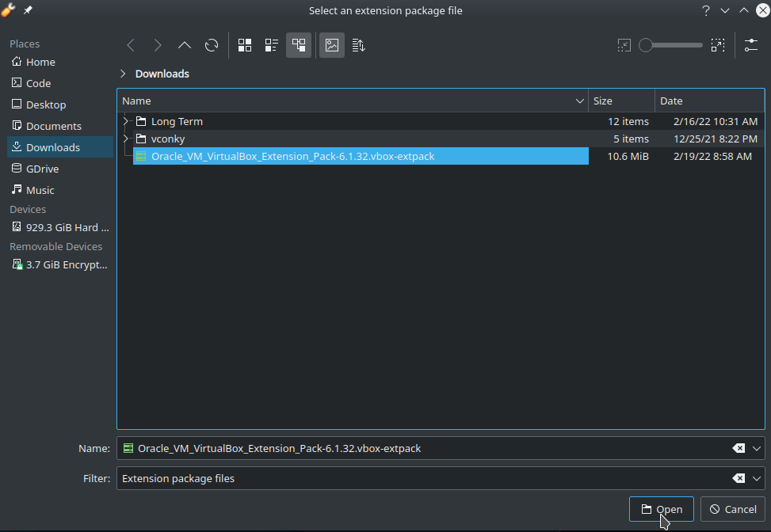
Task: Click the Downloads breadcrumb
Action: [162, 74]
